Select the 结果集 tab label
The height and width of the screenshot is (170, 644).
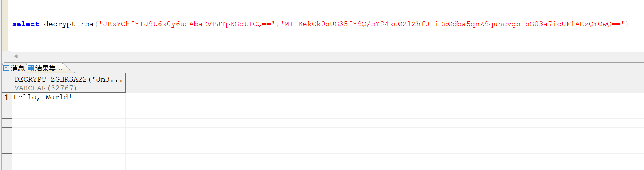click(45, 68)
